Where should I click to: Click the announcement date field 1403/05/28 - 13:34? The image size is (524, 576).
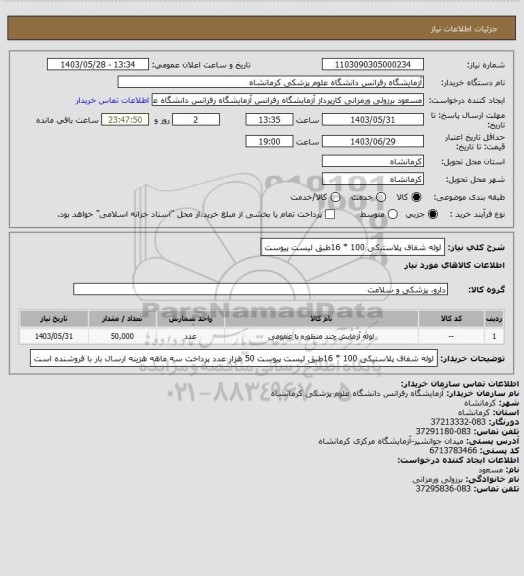[x=98, y=64]
